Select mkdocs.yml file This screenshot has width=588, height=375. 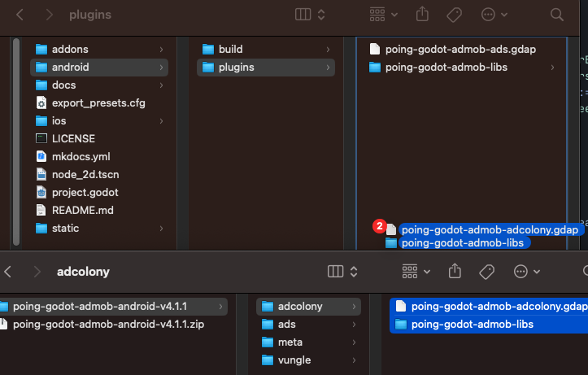[99, 156]
